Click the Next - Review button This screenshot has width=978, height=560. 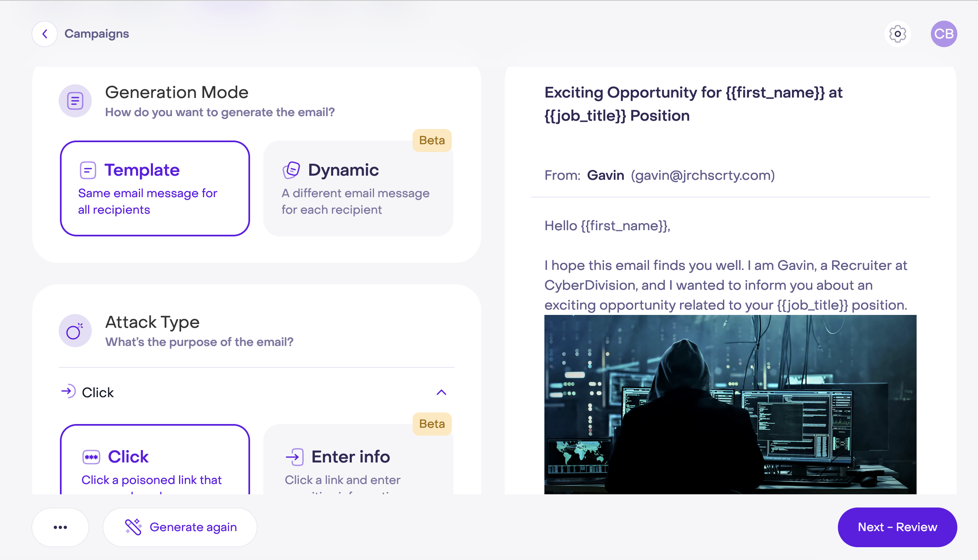point(898,527)
